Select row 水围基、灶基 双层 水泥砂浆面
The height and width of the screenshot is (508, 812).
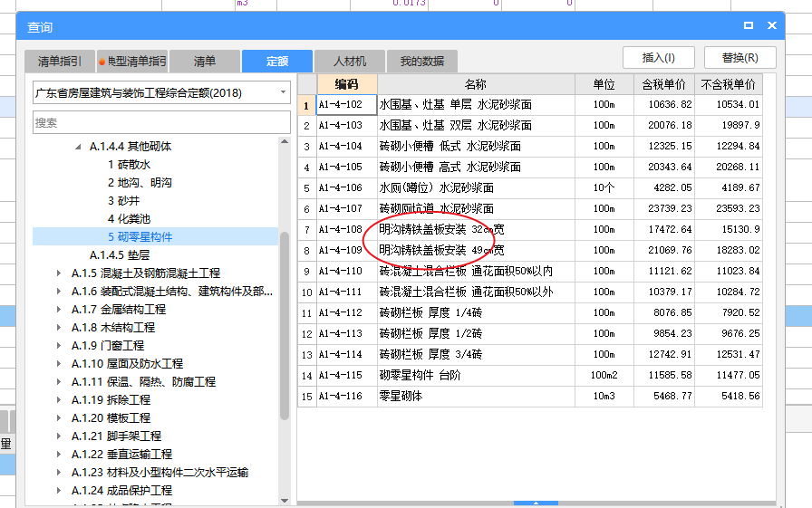coord(530,126)
